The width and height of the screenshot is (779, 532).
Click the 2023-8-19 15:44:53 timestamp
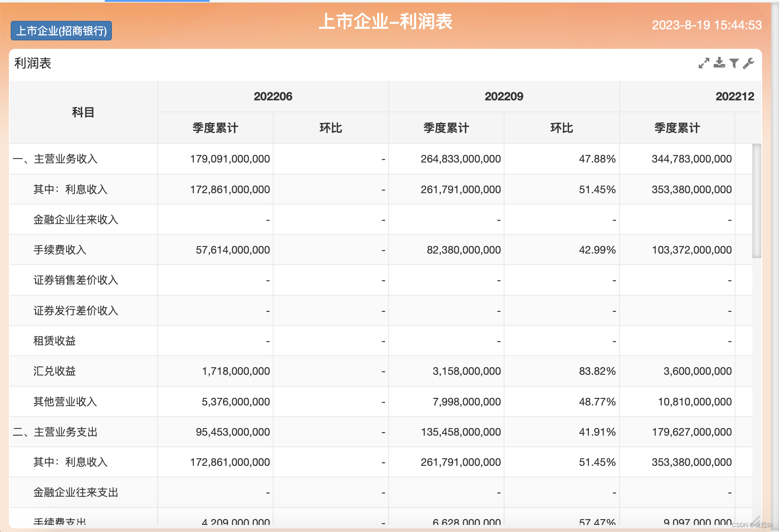click(707, 25)
